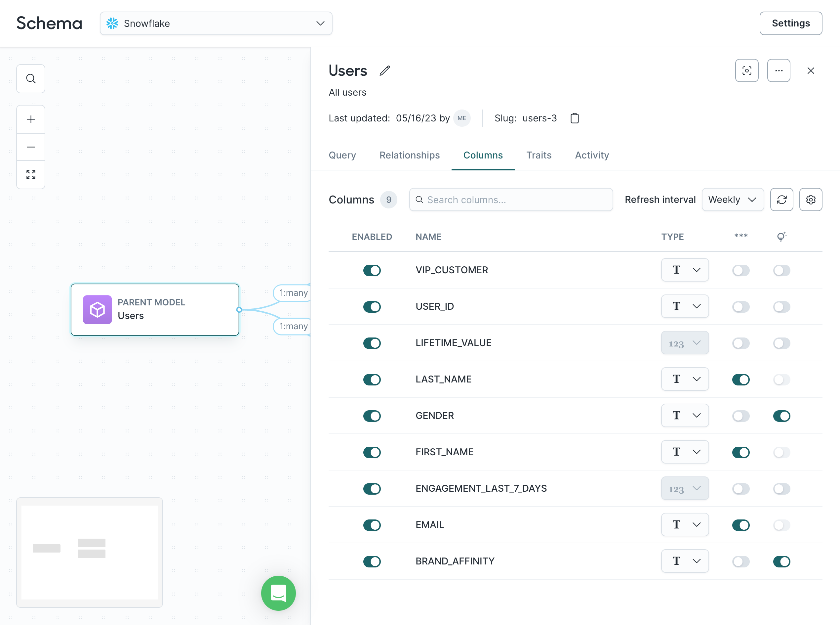This screenshot has height=625, width=840.
Task: Click the model refresh columns icon
Action: click(781, 200)
